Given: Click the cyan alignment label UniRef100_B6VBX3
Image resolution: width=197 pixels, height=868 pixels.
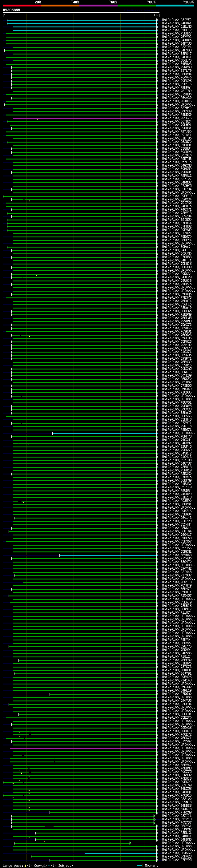Looking at the screenshot, I should point(177,555).
